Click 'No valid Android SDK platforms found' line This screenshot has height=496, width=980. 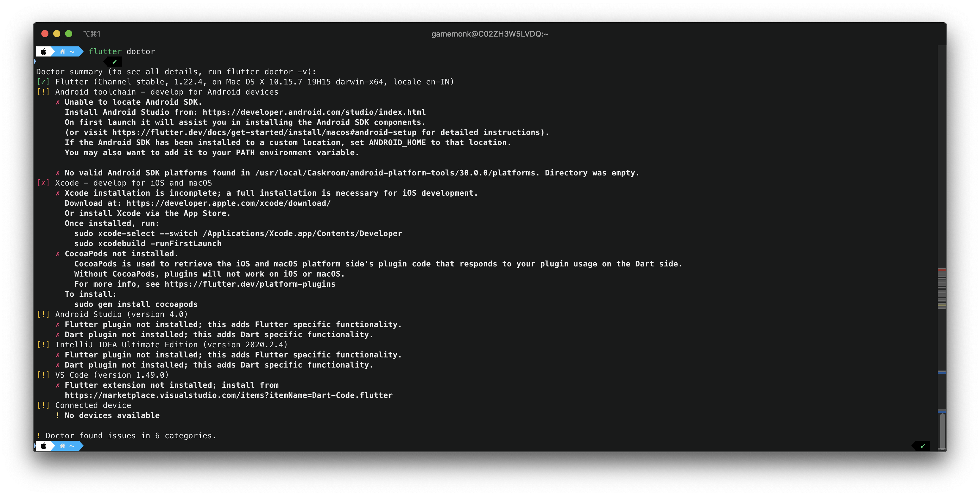coord(352,173)
